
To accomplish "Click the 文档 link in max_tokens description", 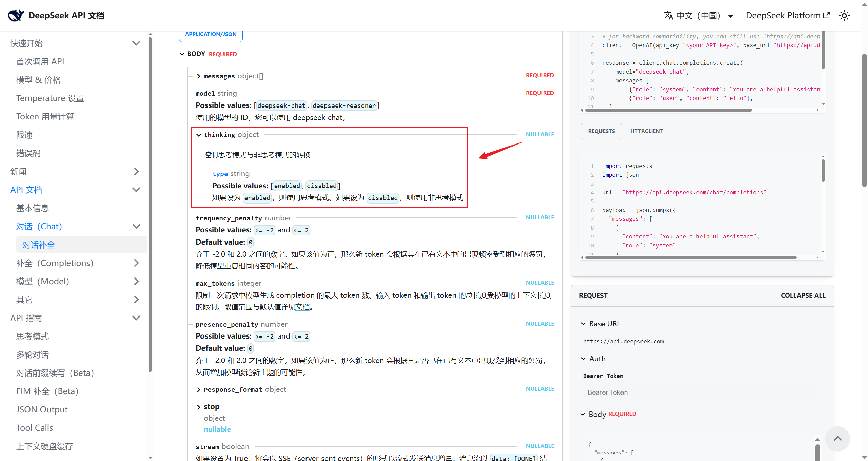I will (302, 307).
